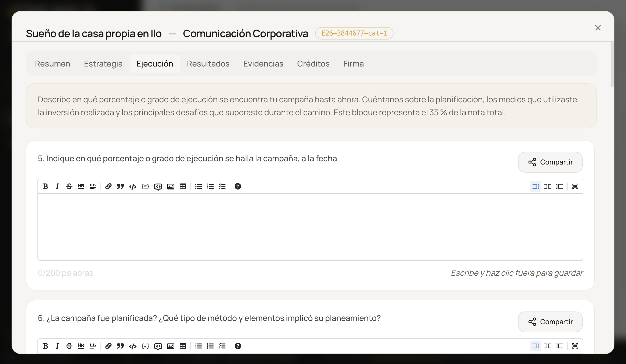Switch question 5 editor to preview mode
Viewport: 626px width, 364px height.
(x=559, y=186)
